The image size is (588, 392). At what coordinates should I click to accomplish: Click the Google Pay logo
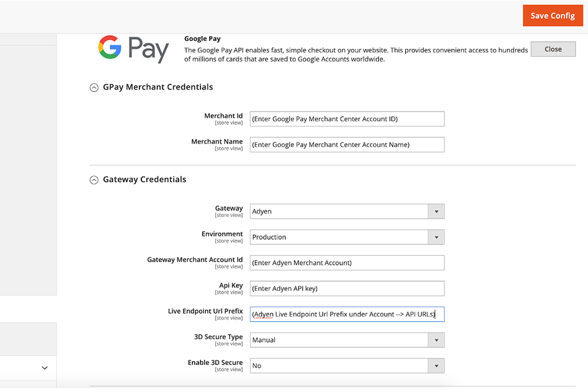[133, 49]
